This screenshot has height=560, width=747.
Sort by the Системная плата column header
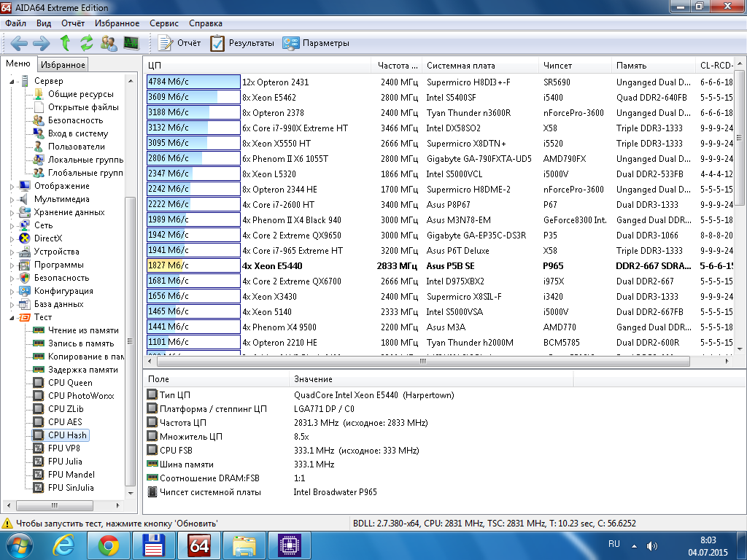[480, 65]
